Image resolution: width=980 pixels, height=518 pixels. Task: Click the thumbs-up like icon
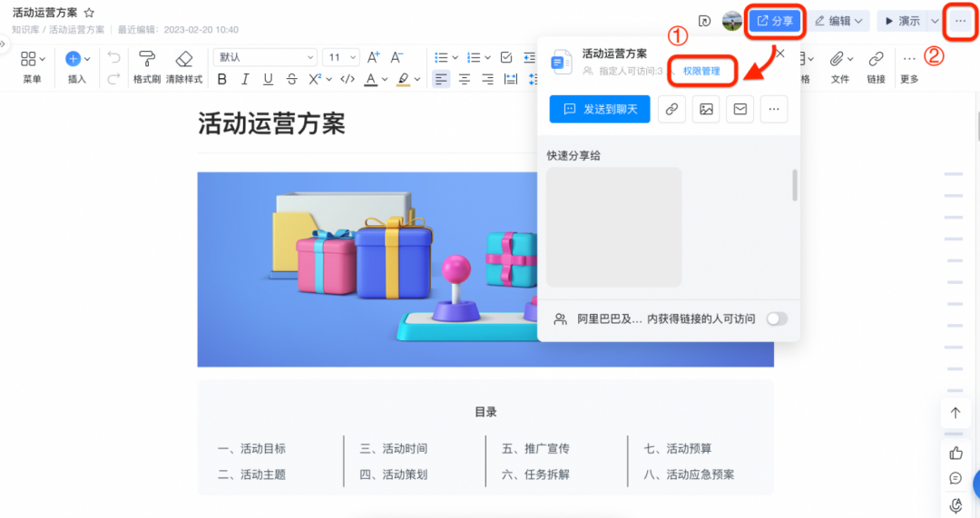tap(955, 453)
